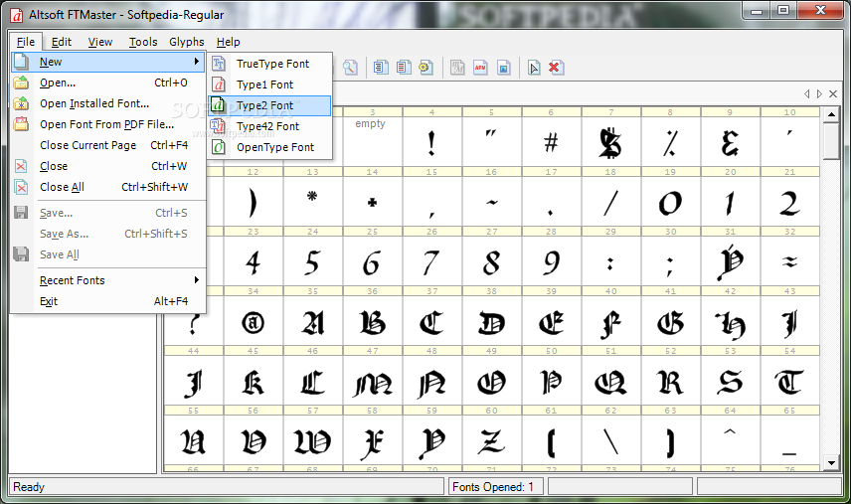This screenshot has height=504, width=851.
Task: Open the Help menu
Action: pos(228,42)
